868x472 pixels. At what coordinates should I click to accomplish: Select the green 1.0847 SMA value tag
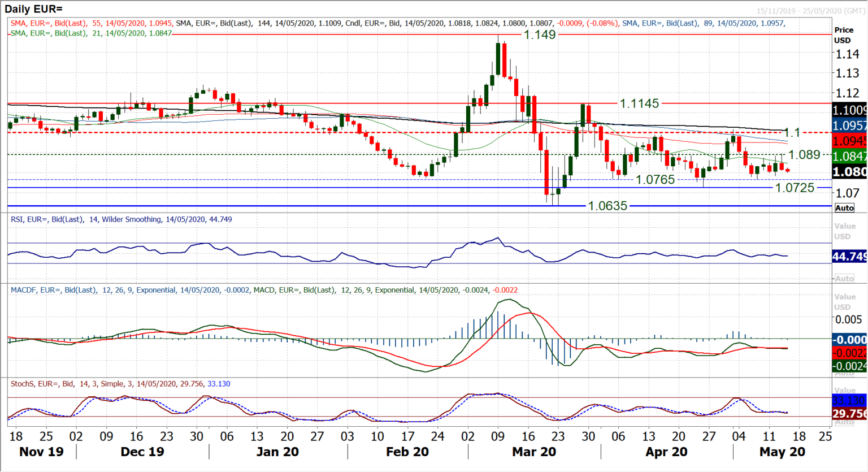pyautogui.click(x=849, y=156)
